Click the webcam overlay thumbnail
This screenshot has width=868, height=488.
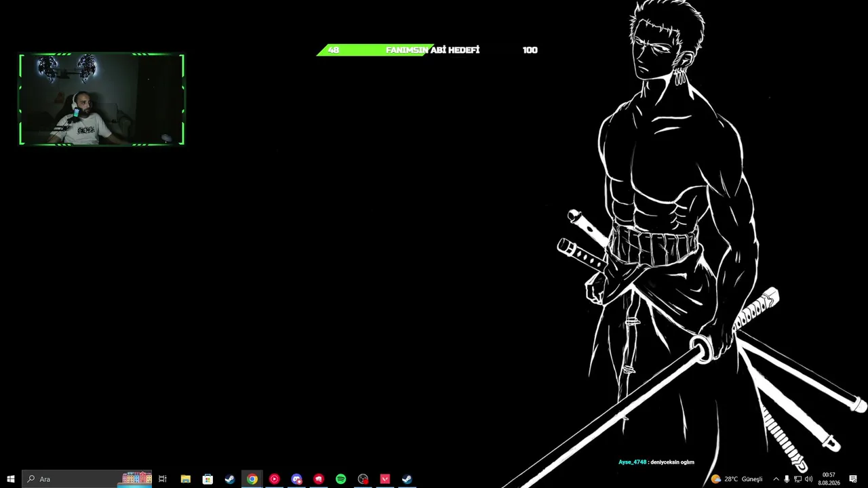click(x=102, y=100)
